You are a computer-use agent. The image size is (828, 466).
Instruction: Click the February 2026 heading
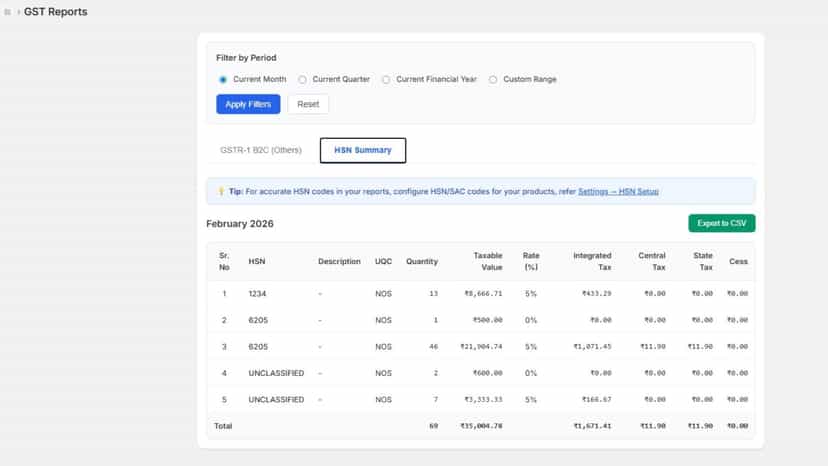240,223
